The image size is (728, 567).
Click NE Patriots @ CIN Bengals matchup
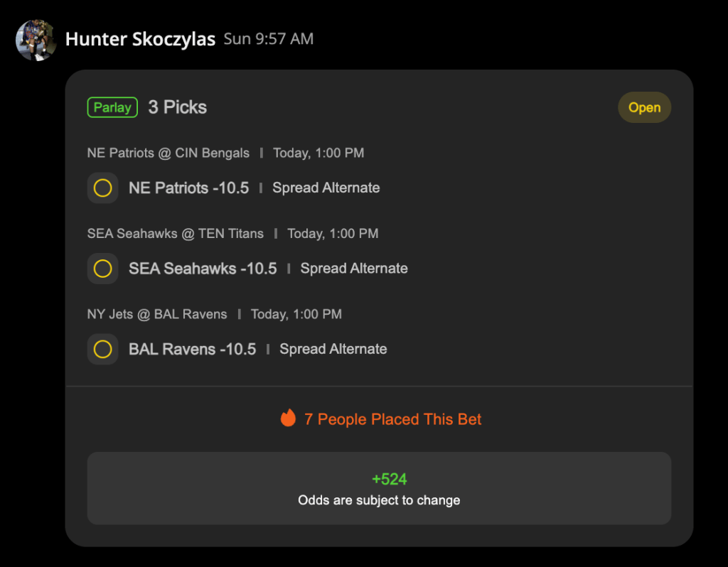(x=168, y=153)
